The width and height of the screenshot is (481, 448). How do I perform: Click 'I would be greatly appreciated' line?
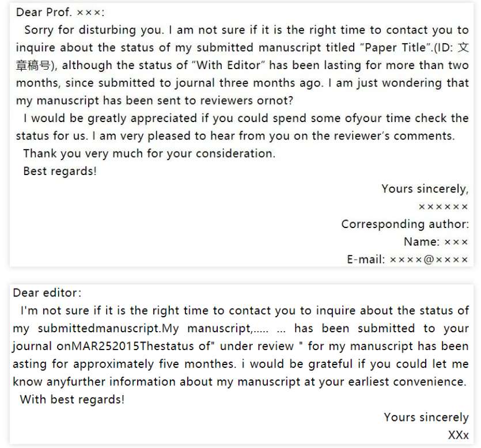(x=110, y=119)
